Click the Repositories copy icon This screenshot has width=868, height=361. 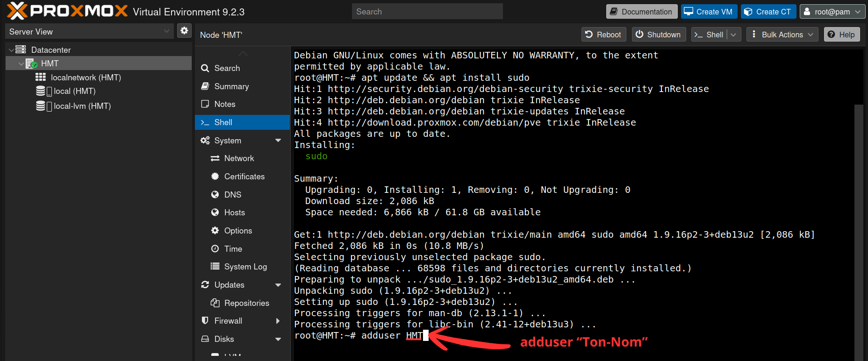coord(215,303)
